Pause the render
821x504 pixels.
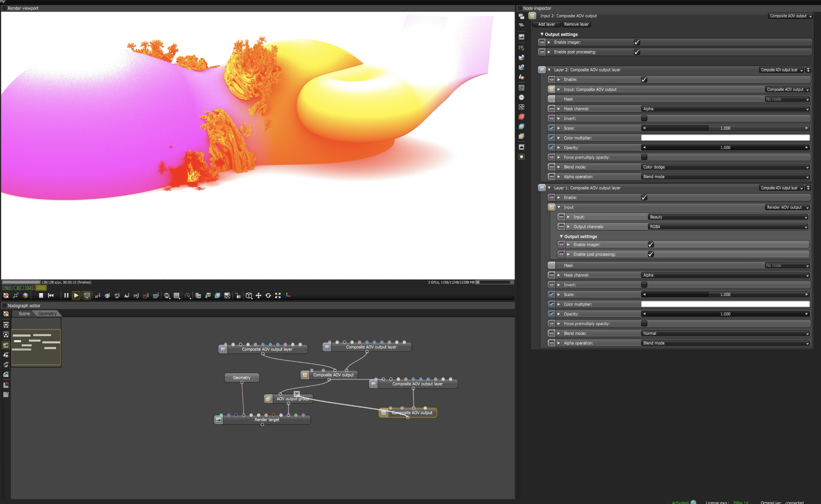pyautogui.click(x=66, y=296)
